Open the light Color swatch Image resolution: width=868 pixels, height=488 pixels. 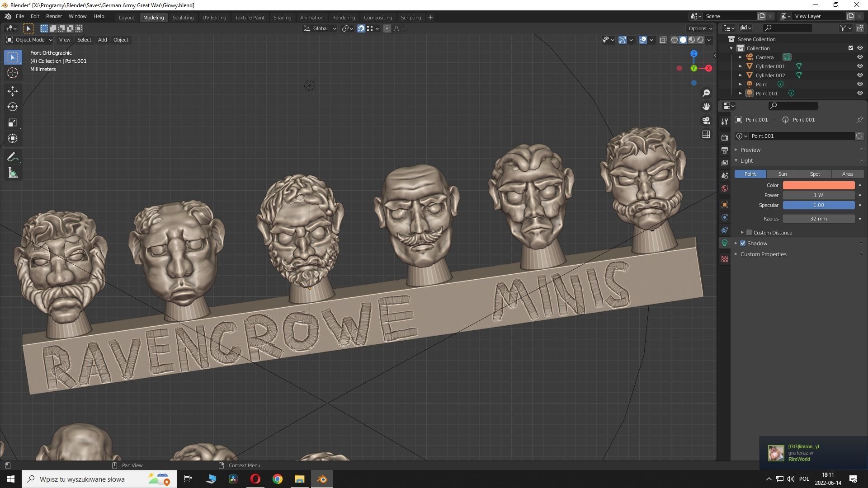click(x=819, y=185)
